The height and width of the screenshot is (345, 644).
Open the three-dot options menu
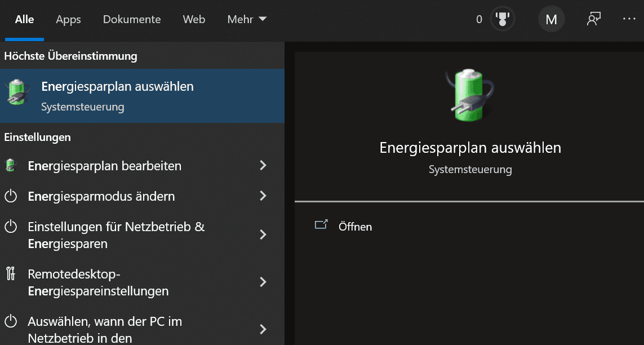629,19
